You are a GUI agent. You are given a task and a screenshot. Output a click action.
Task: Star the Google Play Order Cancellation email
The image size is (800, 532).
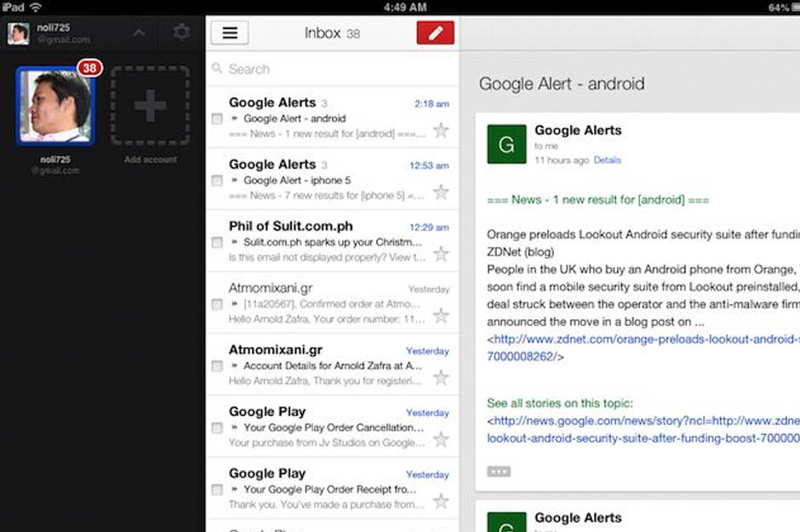[440, 439]
